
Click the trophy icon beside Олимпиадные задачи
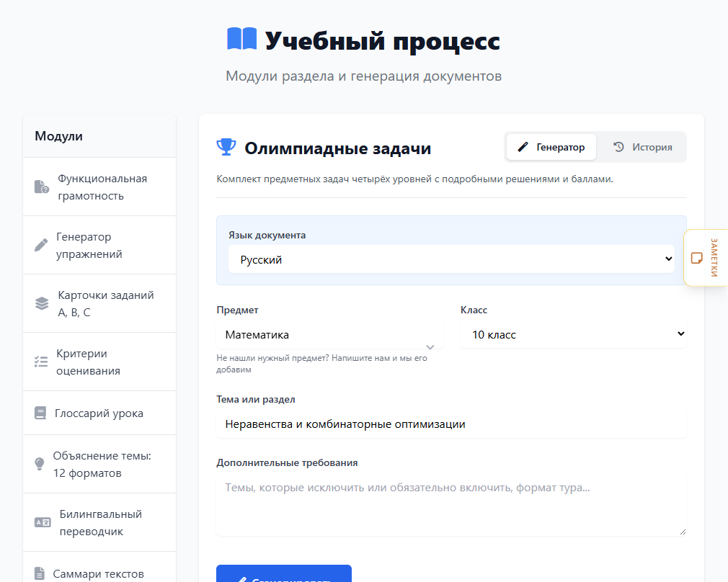point(226,147)
